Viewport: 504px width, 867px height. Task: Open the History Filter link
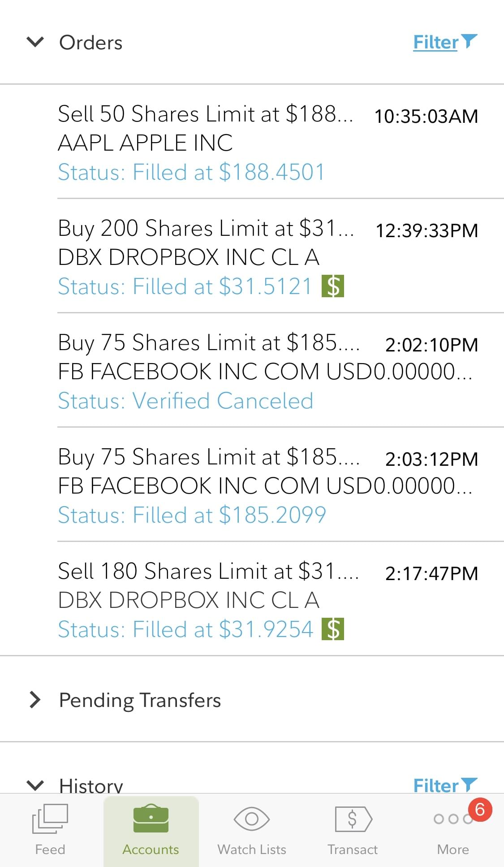(x=435, y=785)
